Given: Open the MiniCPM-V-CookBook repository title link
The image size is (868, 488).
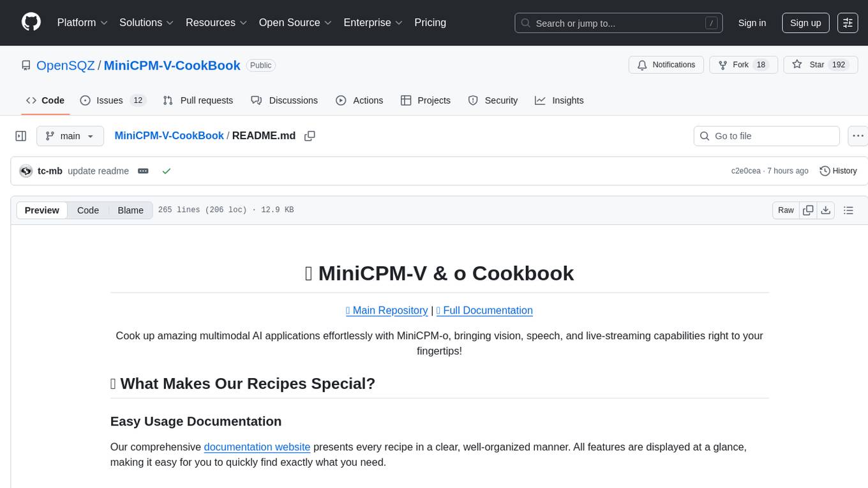Looking at the screenshot, I should coord(172,65).
